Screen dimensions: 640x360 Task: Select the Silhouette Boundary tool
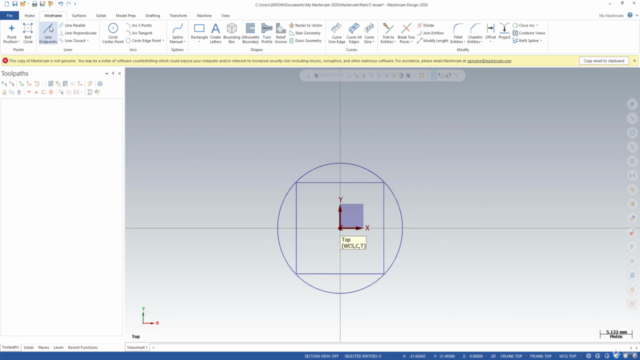[250, 33]
